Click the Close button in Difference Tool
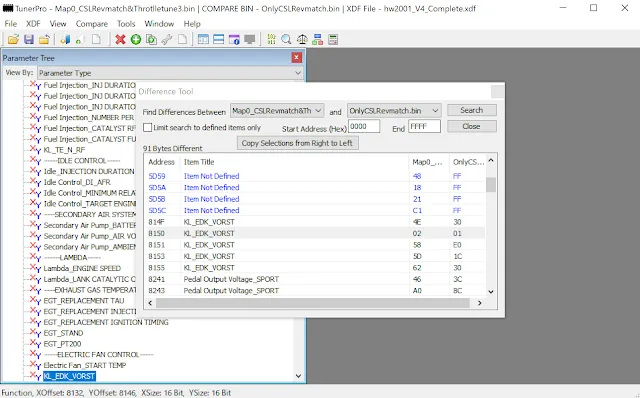640x398 pixels. coord(472,126)
